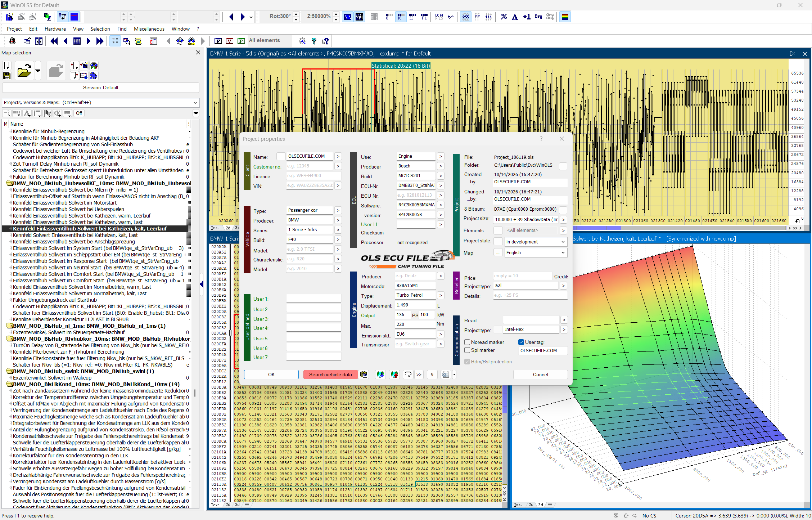Click OK in Project properties

click(271, 375)
